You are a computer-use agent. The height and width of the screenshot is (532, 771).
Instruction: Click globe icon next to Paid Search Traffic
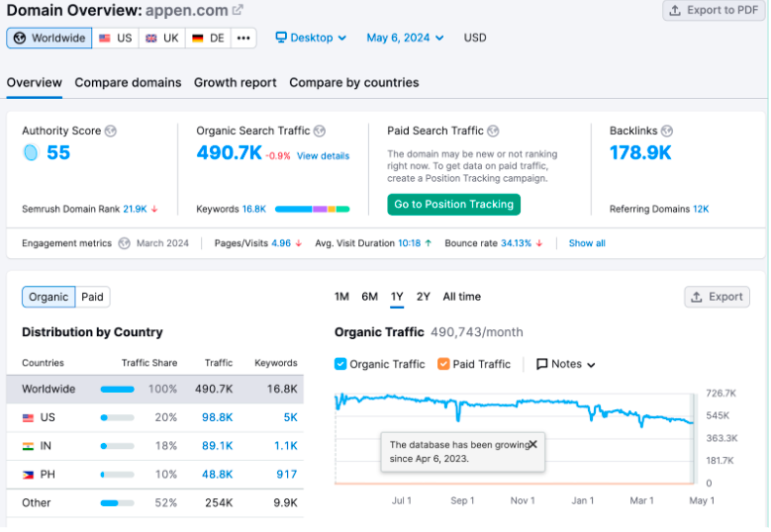click(493, 131)
